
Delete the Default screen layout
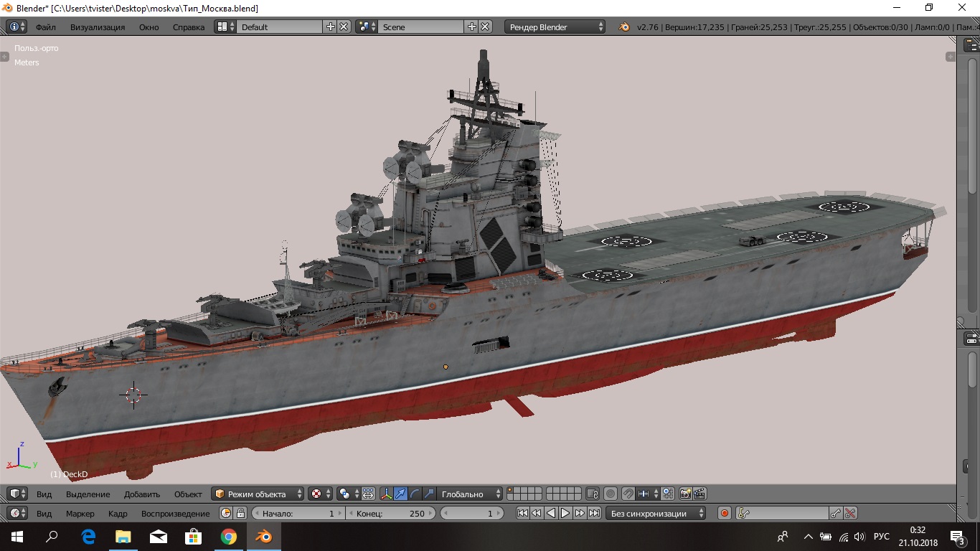coord(344,27)
